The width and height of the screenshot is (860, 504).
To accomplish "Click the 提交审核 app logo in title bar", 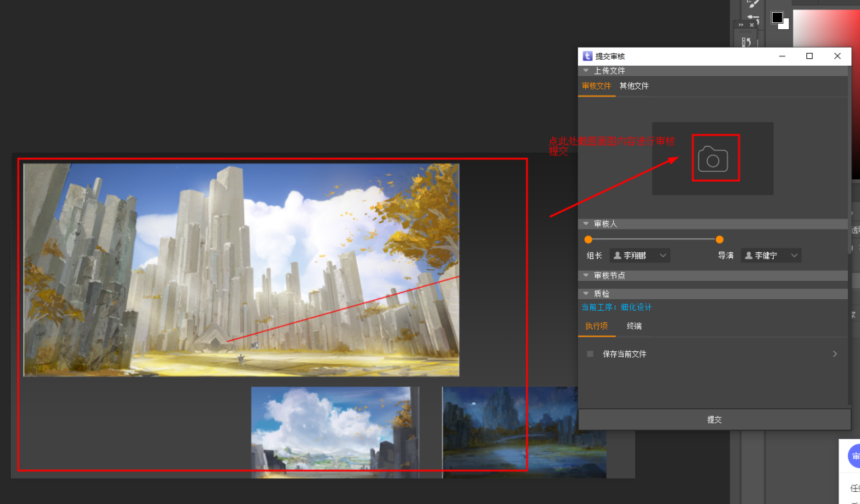I will pos(587,56).
